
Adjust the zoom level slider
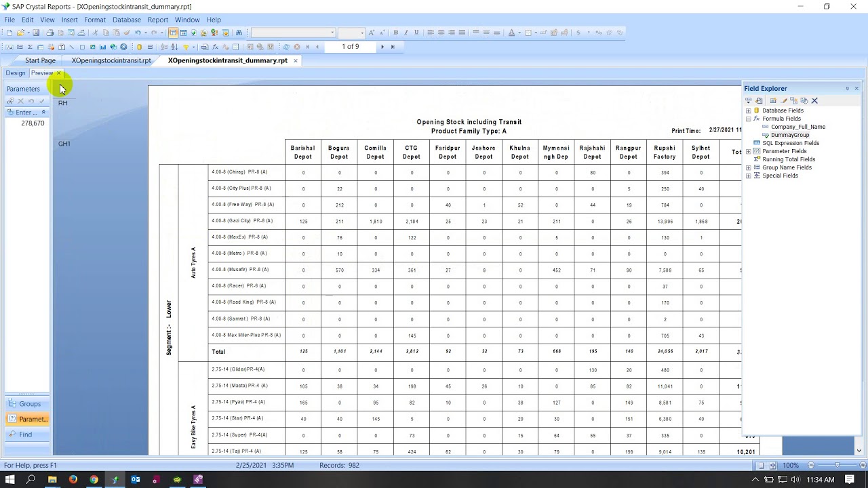(837, 466)
